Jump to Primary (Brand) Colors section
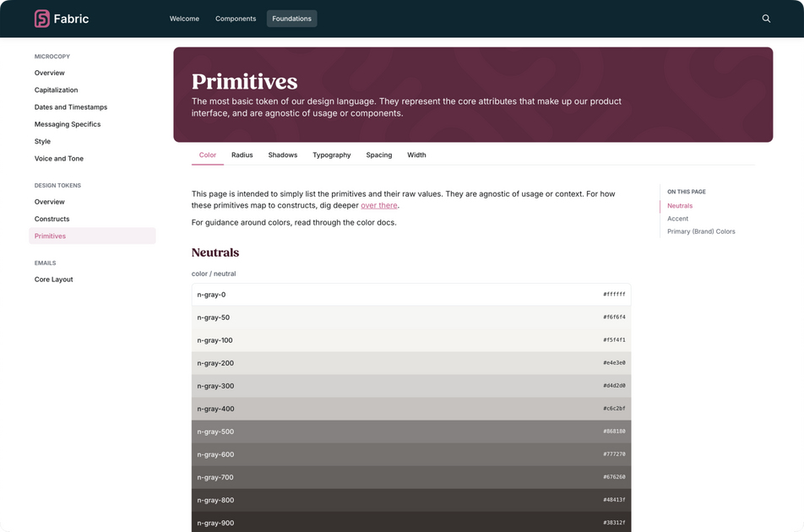The image size is (804, 532). pyautogui.click(x=701, y=231)
